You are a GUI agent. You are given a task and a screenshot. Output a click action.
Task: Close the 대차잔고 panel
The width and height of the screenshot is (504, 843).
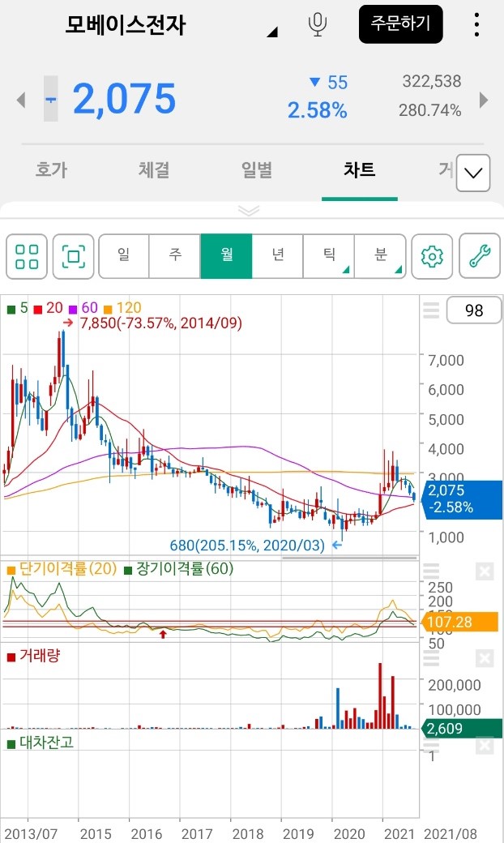[484, 745]
